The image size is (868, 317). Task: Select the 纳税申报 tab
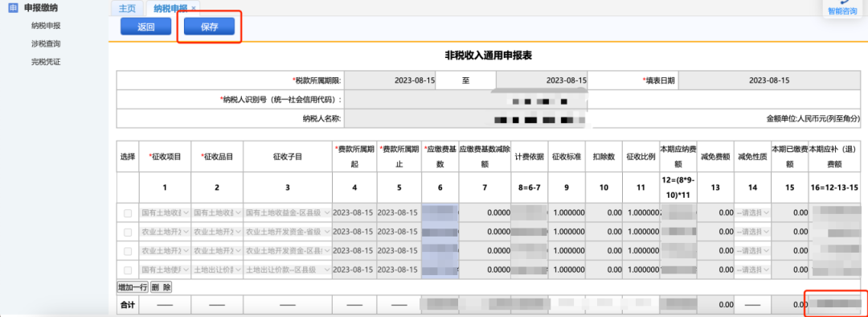click(x=170, y=8)
